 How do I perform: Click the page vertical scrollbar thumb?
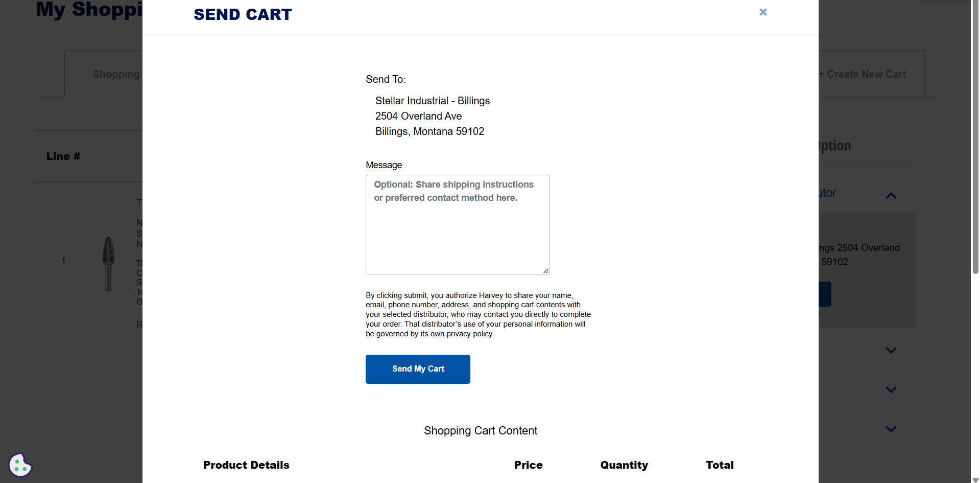point(975,138)
